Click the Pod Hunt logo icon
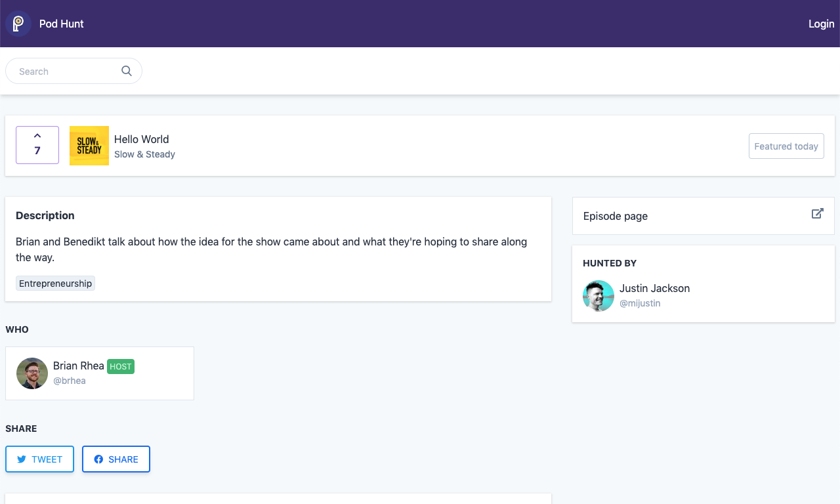 click(18, 24)
